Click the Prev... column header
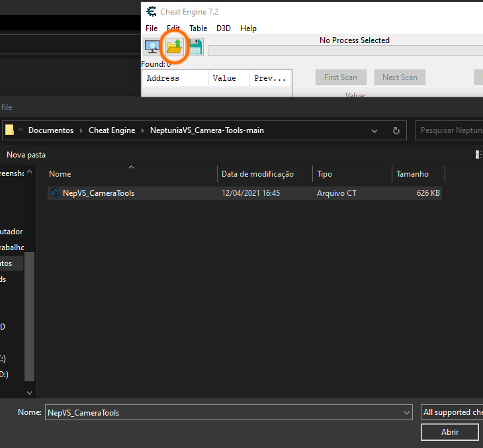483x448 pixels. click(270, 78)
